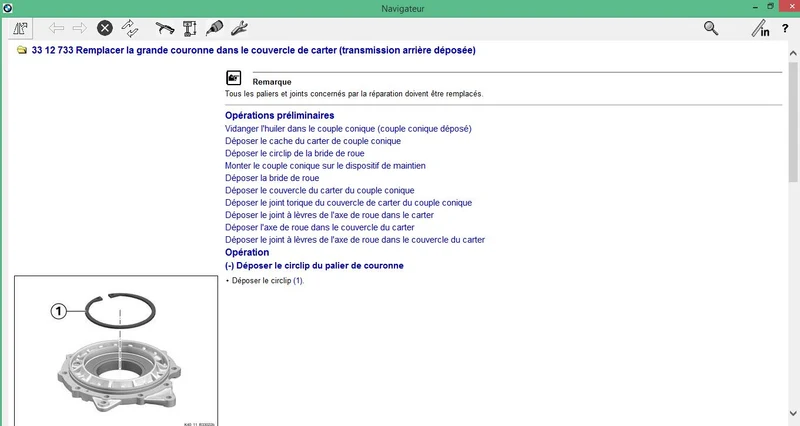Image resolution: width=800 pixels, height=426 pixels.
Task: Open link Vidanger l'huiler dans le couple conique
Action: coord(348,129)
